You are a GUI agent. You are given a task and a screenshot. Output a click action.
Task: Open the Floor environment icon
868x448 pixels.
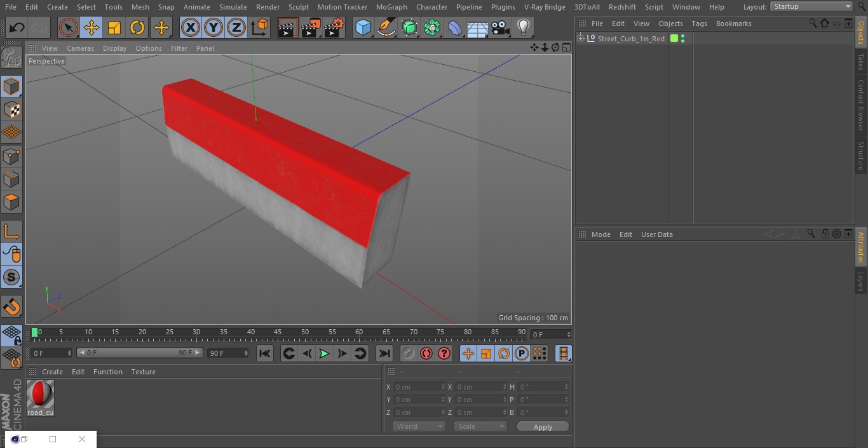tap(478, 28)
